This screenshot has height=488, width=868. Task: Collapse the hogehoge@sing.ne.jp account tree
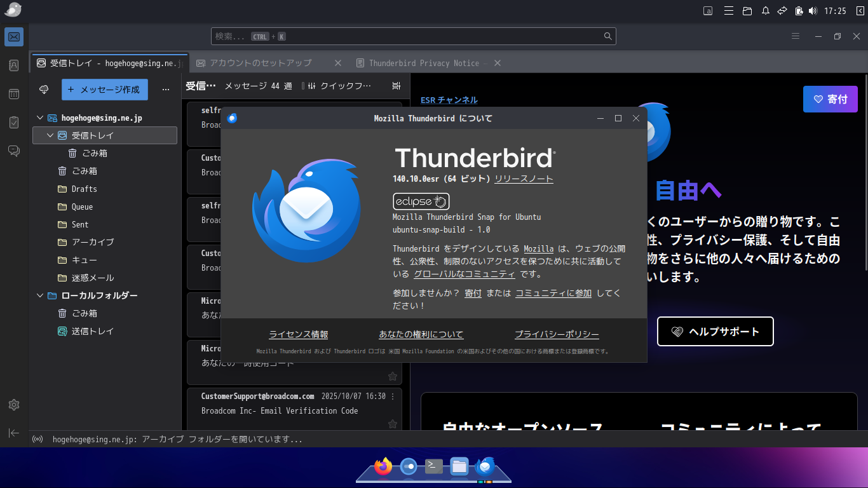click(x=39, y=118)
